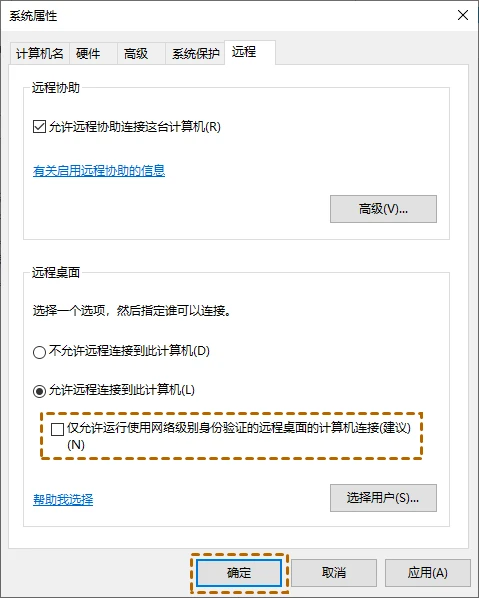
Task: Close the 系统属性 dialog window
Action: coord(463,15)
